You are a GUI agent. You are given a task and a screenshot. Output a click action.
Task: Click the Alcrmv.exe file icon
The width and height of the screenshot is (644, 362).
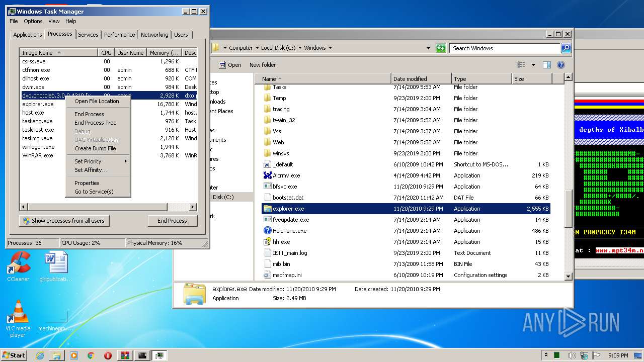(268, 175)
